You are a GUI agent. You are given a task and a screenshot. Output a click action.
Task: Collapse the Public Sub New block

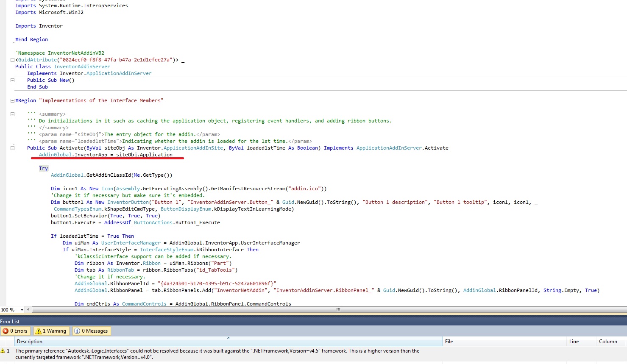point(12,81)
